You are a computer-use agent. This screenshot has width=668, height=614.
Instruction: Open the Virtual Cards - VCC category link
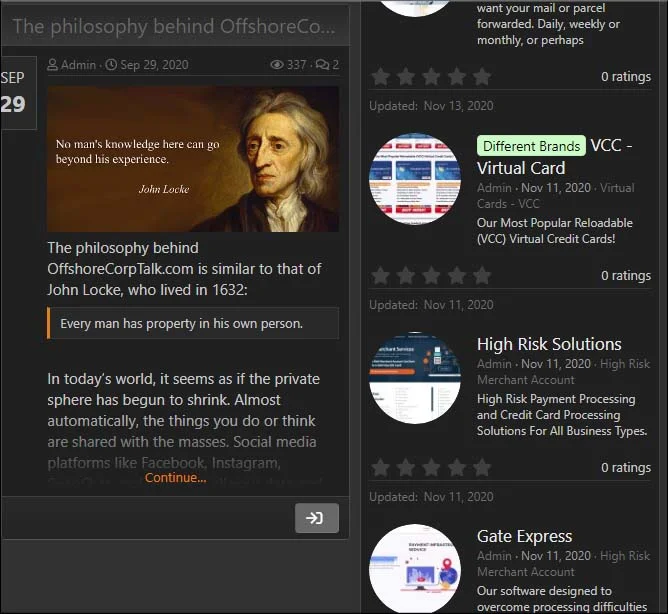pos(556,196)
